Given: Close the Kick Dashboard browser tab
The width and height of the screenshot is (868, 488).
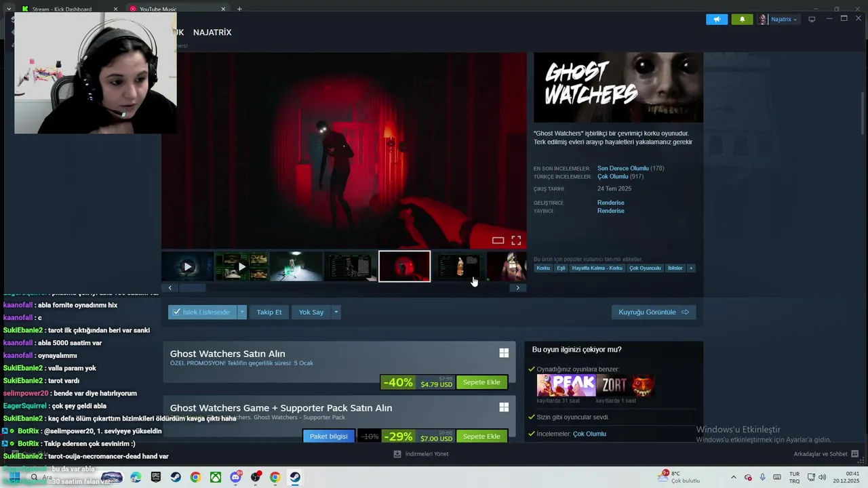Looking at the screenshot, I should tap(115, 9).
